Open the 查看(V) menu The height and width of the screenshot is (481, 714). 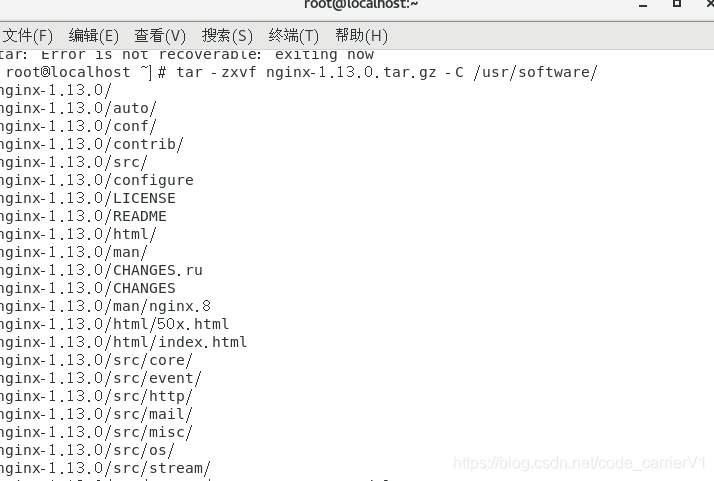click(160, 36)
